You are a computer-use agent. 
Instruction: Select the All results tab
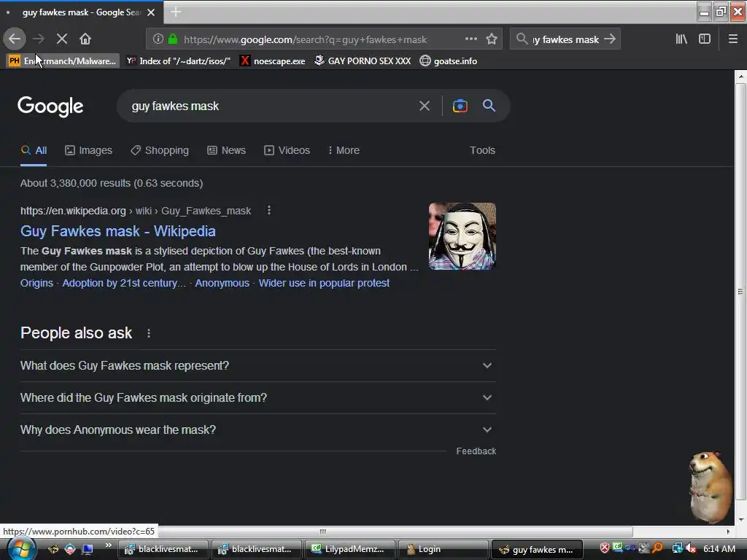click(x=34, y=150)
